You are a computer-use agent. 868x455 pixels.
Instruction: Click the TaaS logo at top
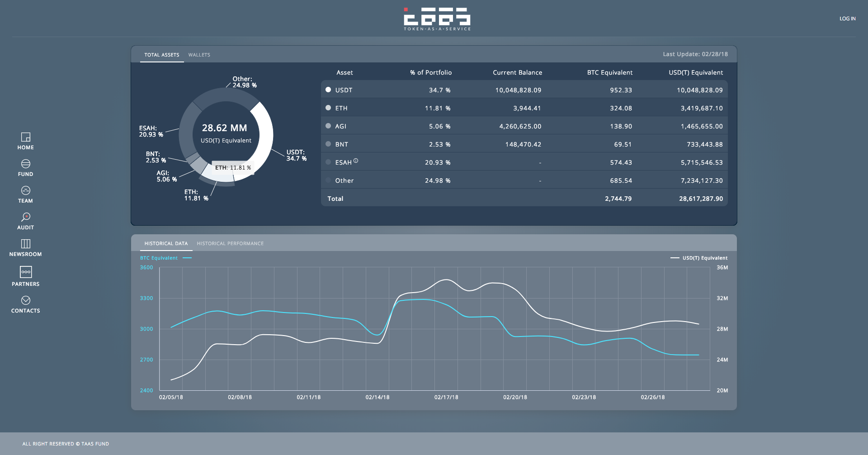tap(437, 19)
